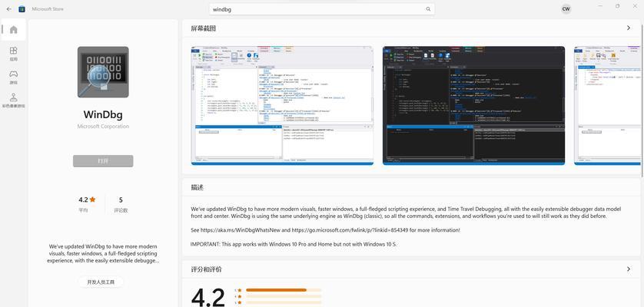
Task: Click the aka.ms/WinDbgWhatsNew information line
Action: [325, 230]
